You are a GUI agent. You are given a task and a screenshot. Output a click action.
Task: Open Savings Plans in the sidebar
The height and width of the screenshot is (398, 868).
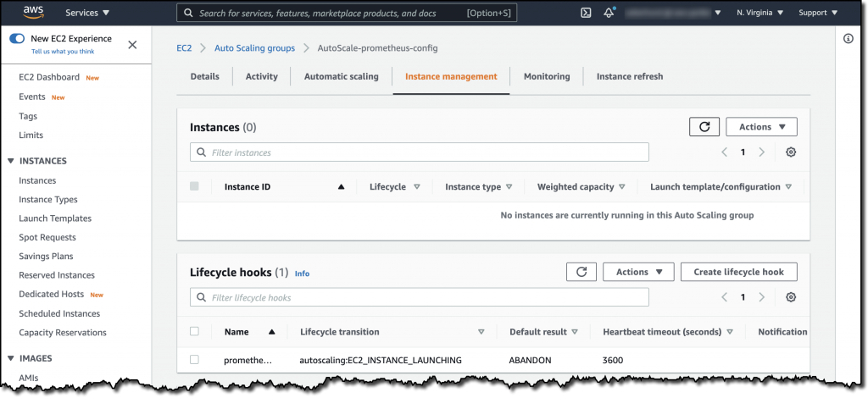46,256
